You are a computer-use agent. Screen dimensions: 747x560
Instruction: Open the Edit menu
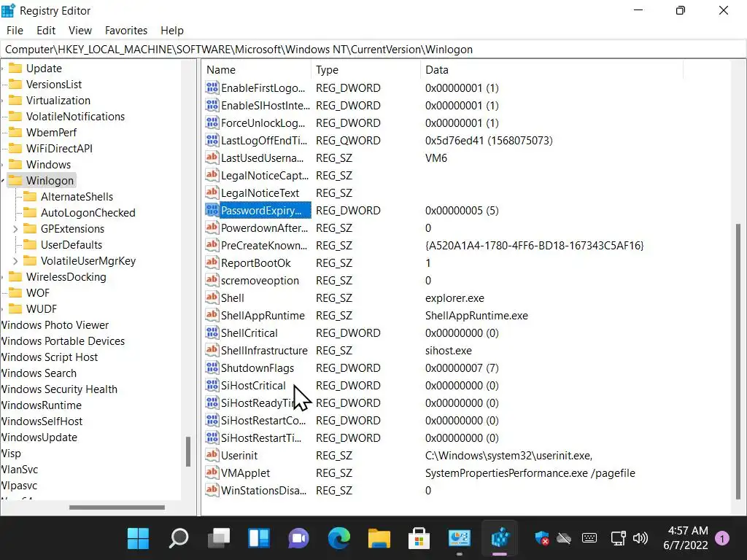pos(46,31)
